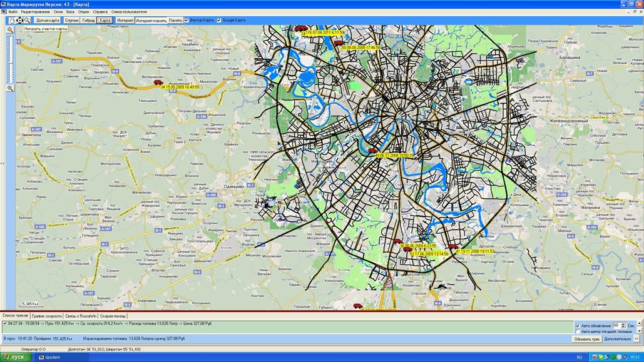Click car marker labeled 41 19.11.2008 19:11:53

[x=453, y=247]
